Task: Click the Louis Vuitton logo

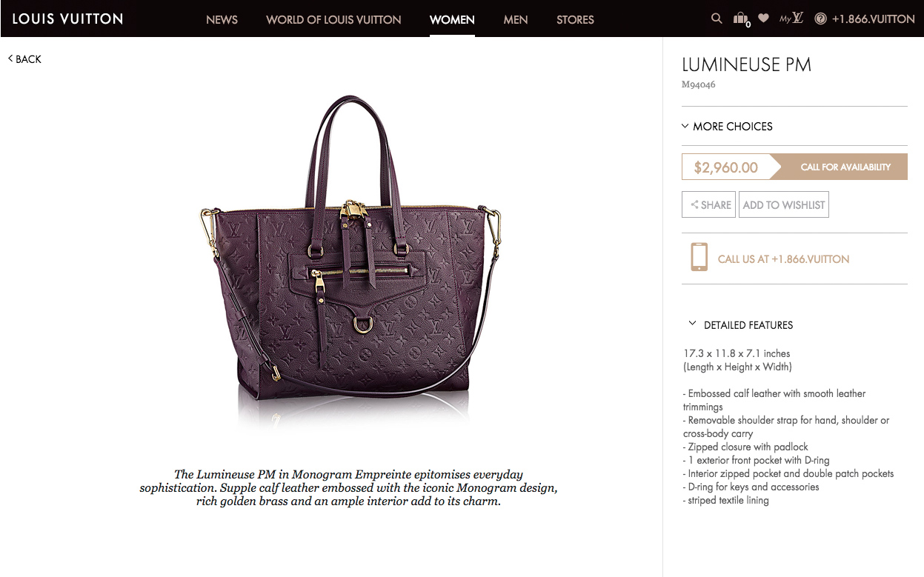Action: click(x=67, y=19)
